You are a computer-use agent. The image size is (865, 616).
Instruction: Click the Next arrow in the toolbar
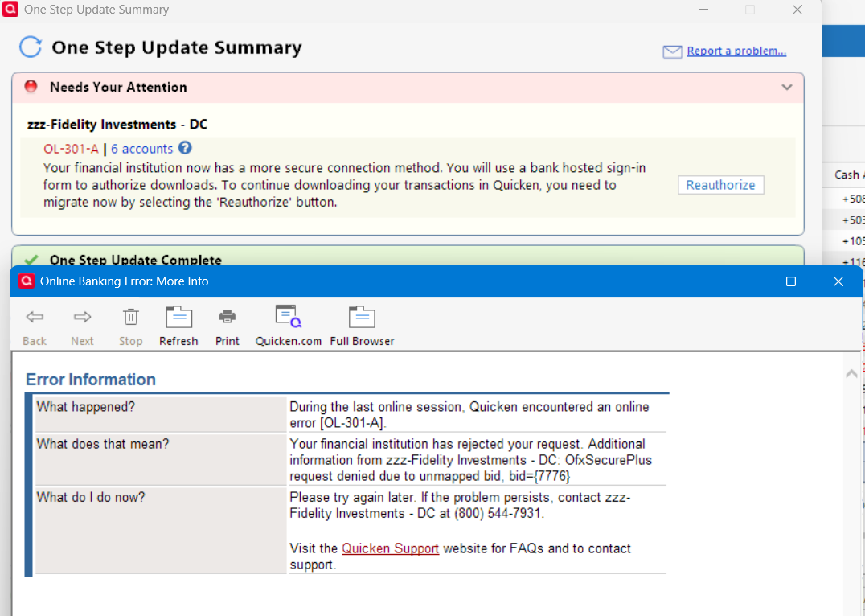(82, 317)
